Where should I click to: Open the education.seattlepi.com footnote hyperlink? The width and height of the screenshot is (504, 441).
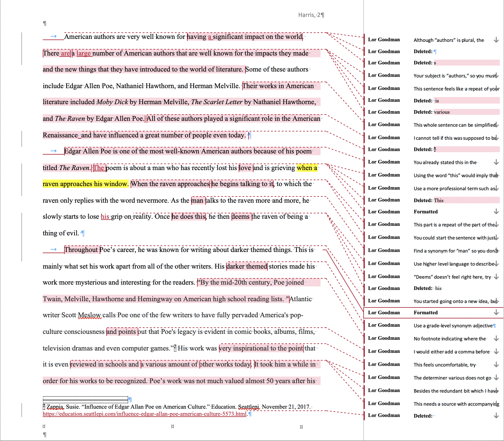coord(145,414)
